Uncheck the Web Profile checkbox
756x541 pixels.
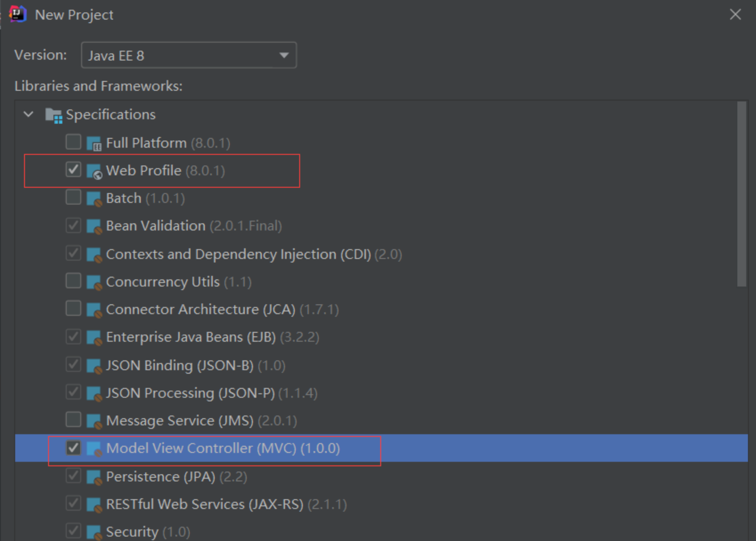tap(73, 170)
